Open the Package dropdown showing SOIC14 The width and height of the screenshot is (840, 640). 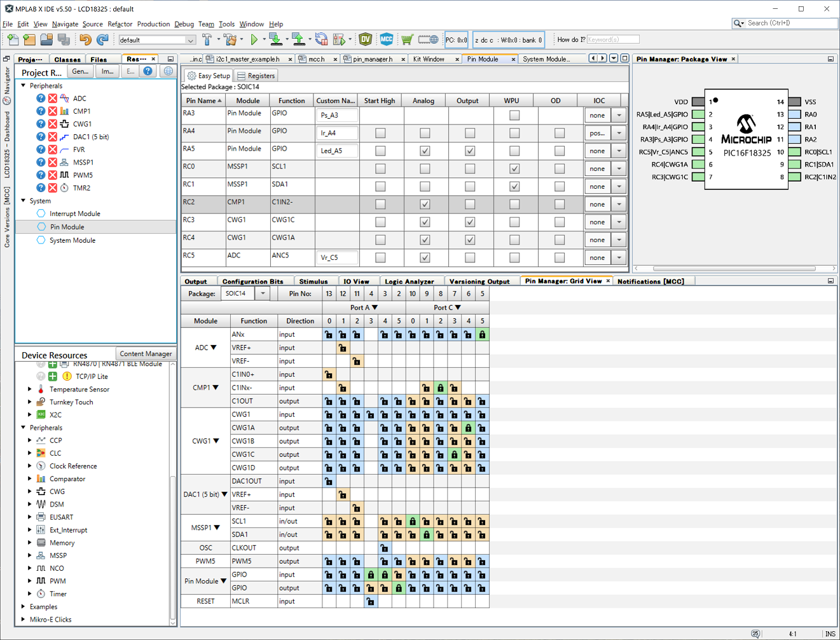(263, 294)
